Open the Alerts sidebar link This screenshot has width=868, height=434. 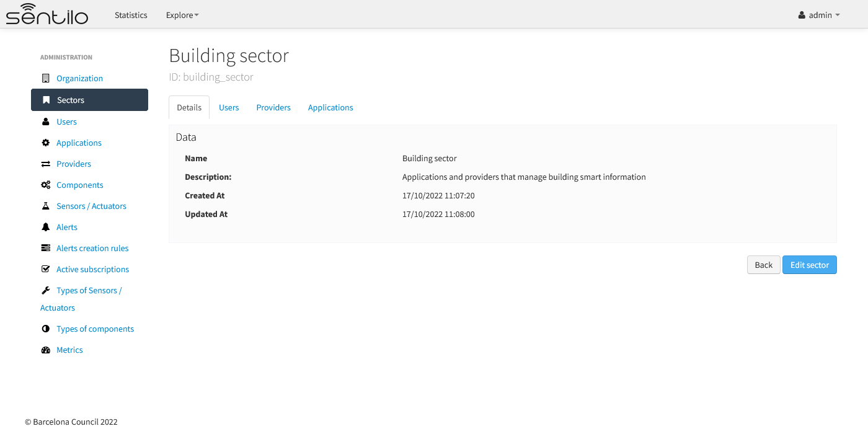click(66, 227)
